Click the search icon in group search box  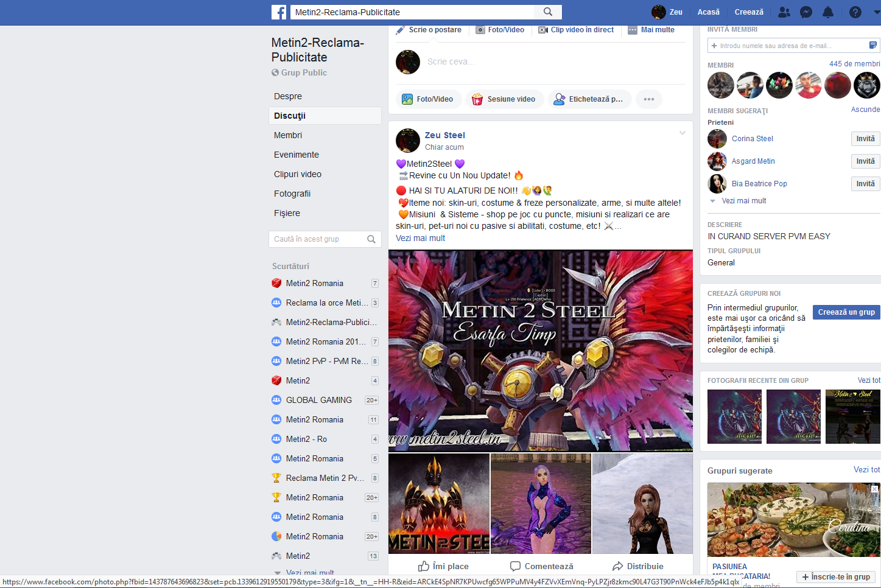pos(371,239)
